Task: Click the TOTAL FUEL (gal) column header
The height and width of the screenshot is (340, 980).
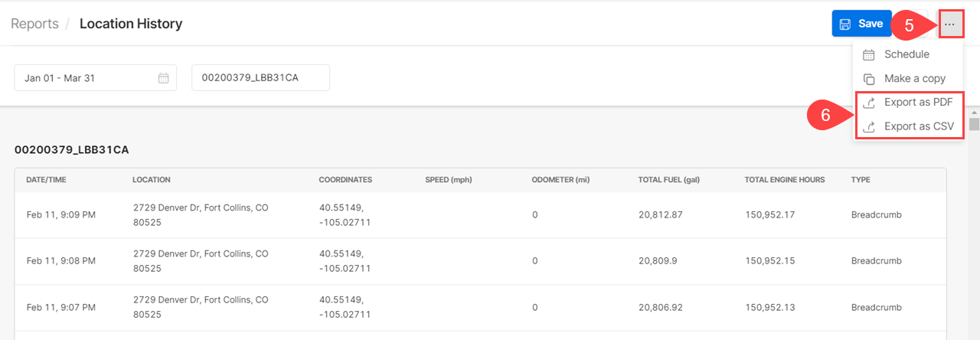Action: tap(668, 180)
